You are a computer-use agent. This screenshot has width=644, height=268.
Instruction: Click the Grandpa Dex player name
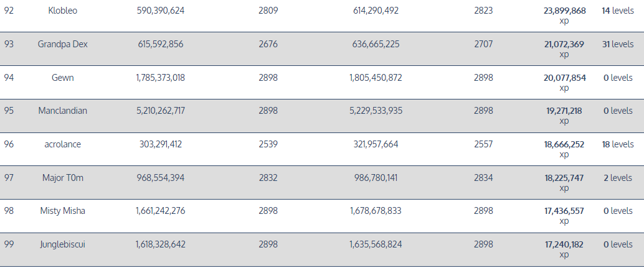[x=62, y=44]
